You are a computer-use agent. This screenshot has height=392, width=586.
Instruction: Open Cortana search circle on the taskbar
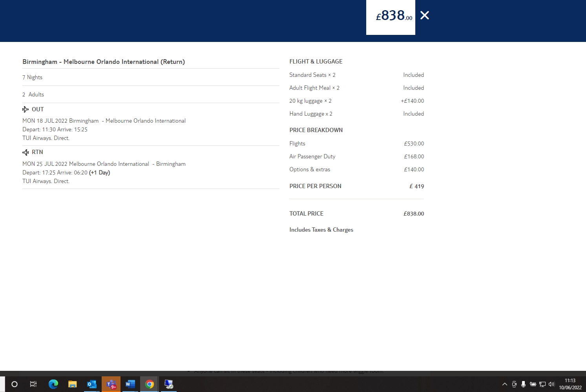[x=15, y=384]
